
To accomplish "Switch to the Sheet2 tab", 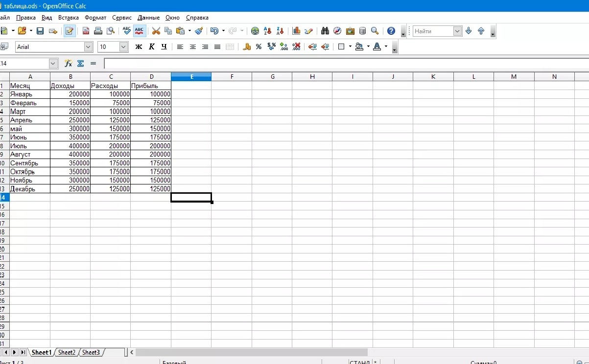I will click(x=67, y=352).
